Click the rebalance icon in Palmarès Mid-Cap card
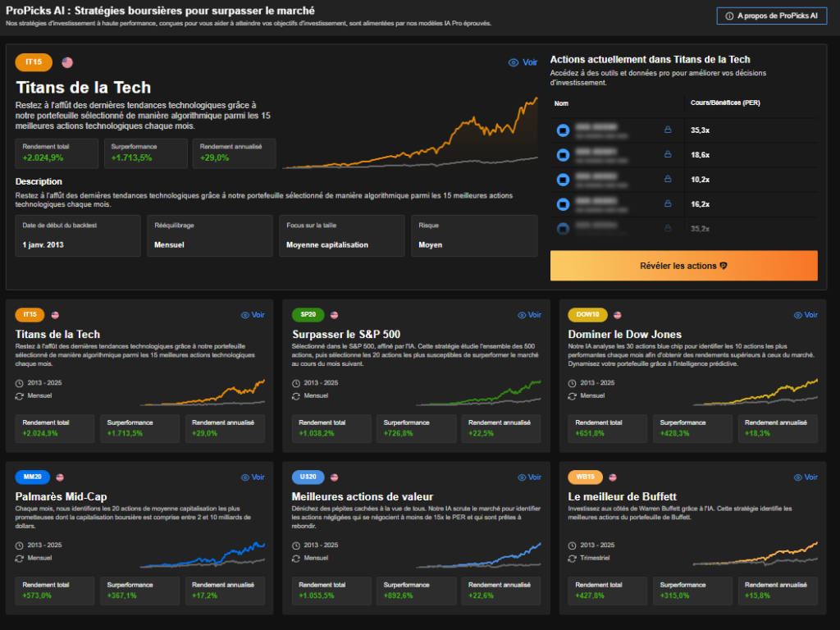This screenshot has height=630, width=840. (20, 558)
